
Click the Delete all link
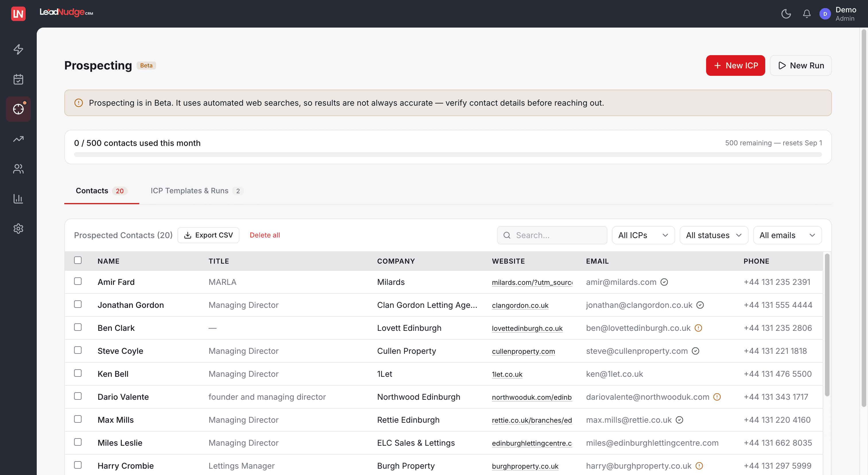pyautogui.click(x=265, y=235)
